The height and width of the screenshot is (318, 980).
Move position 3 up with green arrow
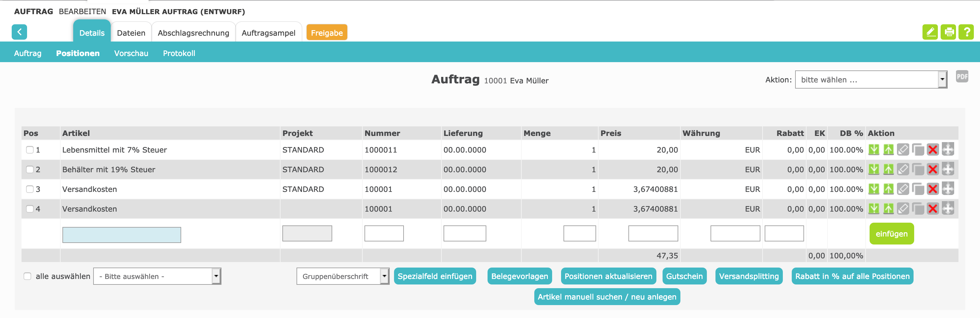[888, 189]
